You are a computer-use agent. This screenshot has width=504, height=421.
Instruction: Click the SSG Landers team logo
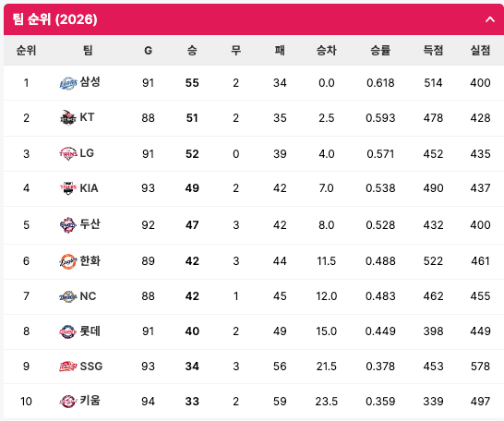pos(68,366)
